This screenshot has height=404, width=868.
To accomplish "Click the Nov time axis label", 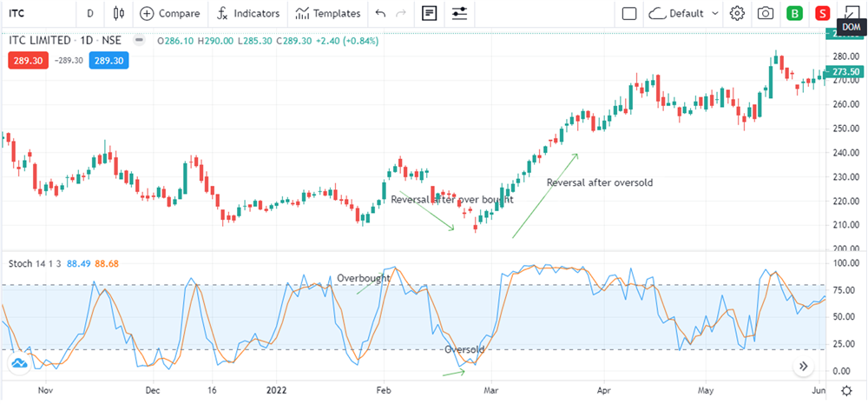I will tap(45, 390).
